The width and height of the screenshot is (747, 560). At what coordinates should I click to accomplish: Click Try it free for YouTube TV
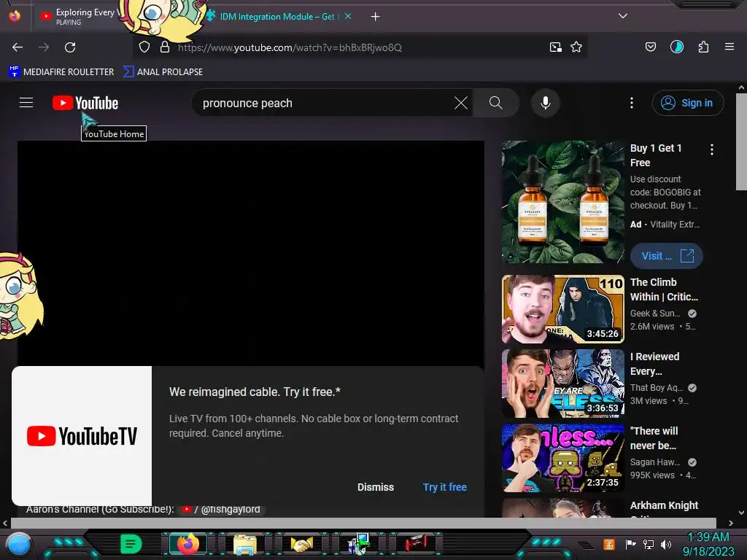tap(444, 487)
